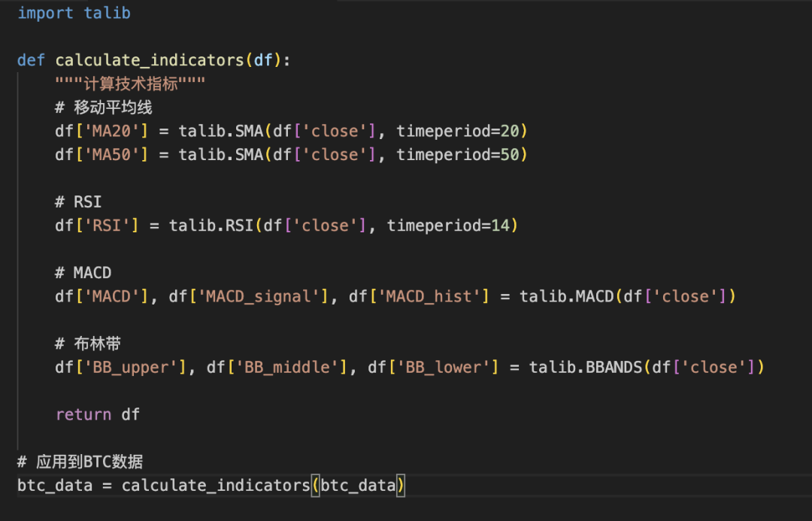Image resolution: width=812 pixels, height=521 pixels.
Task: Click the timeperiod=14 argument
Action: click(448, 226)
